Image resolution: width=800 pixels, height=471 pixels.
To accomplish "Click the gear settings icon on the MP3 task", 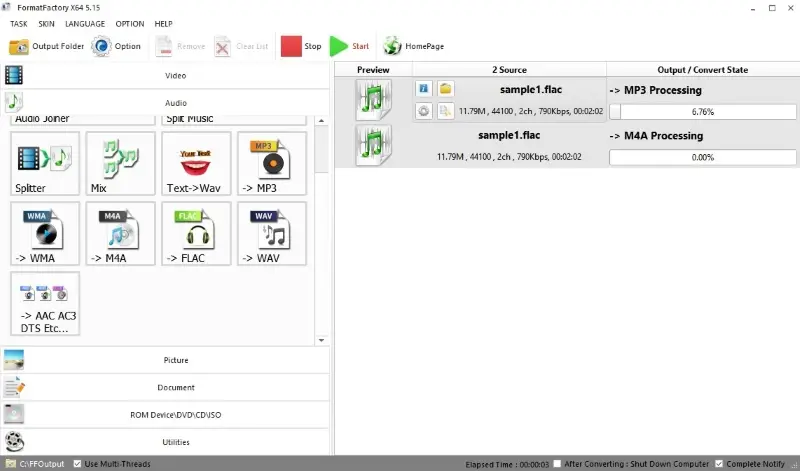I will [x=423, y=111].
